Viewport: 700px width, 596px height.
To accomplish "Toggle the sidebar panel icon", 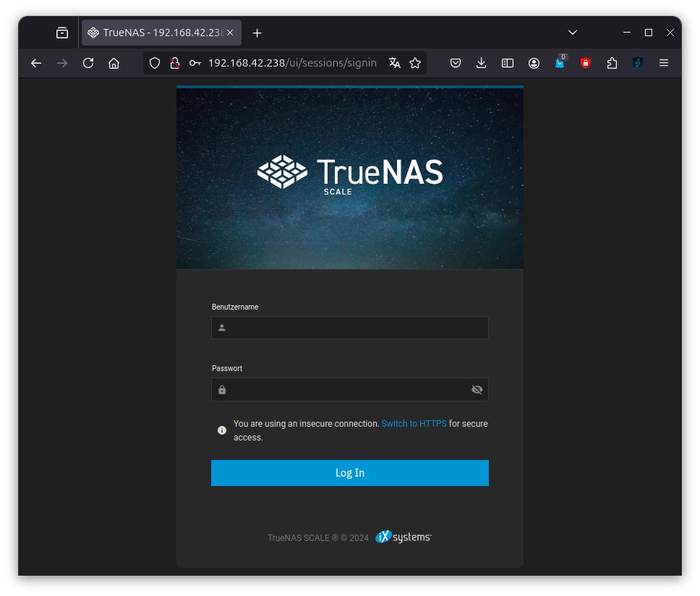I will pyautogui.click(x=508, y=63).
